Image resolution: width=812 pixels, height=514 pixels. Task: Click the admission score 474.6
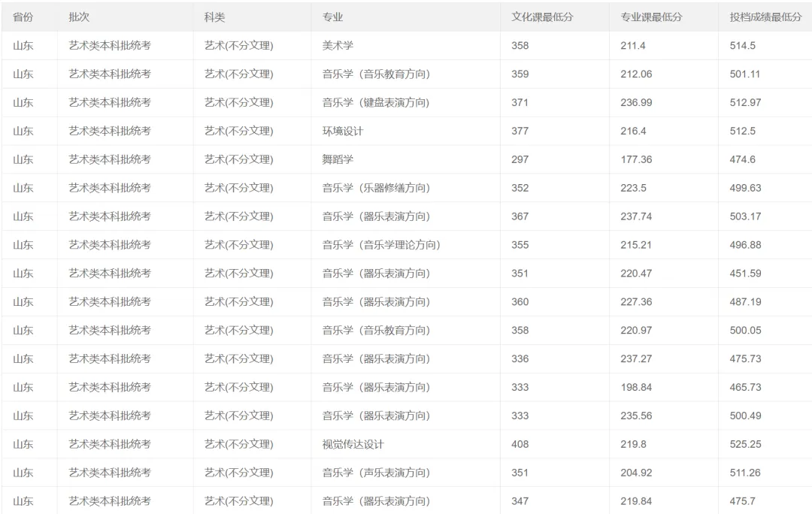(x=742, y=159)
